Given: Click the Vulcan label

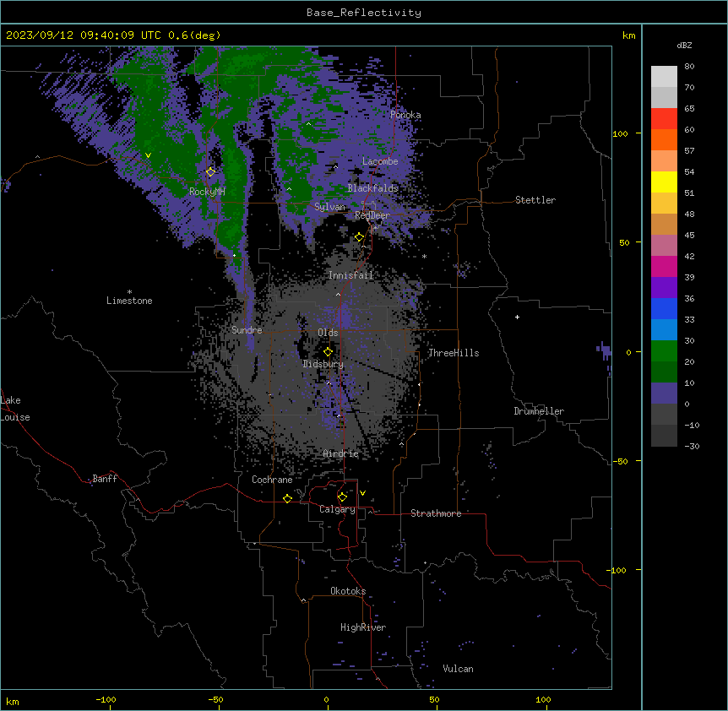Looking at the screenshot, I should [459, 669].
